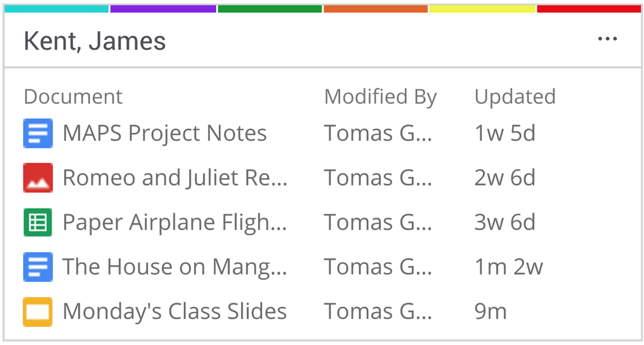Open Monday's Class Slides document
644x345 pixels.
(x=175, y=311)
